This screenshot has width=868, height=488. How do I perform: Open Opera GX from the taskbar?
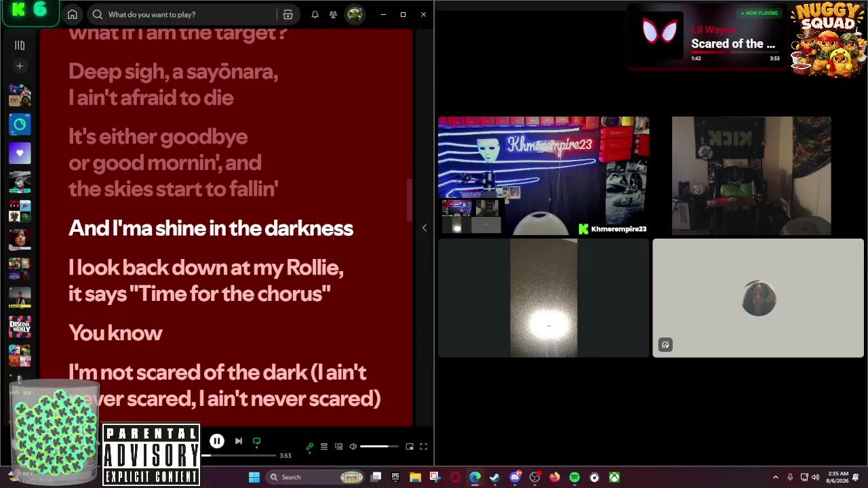tap(455, 477)
